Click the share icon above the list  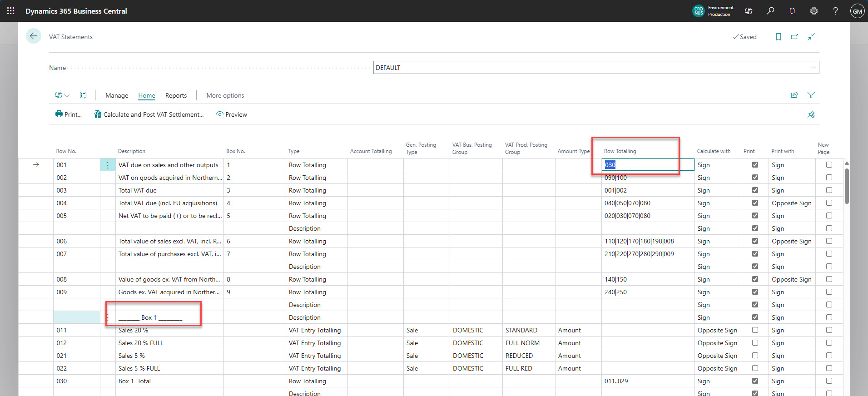point(794,95)
